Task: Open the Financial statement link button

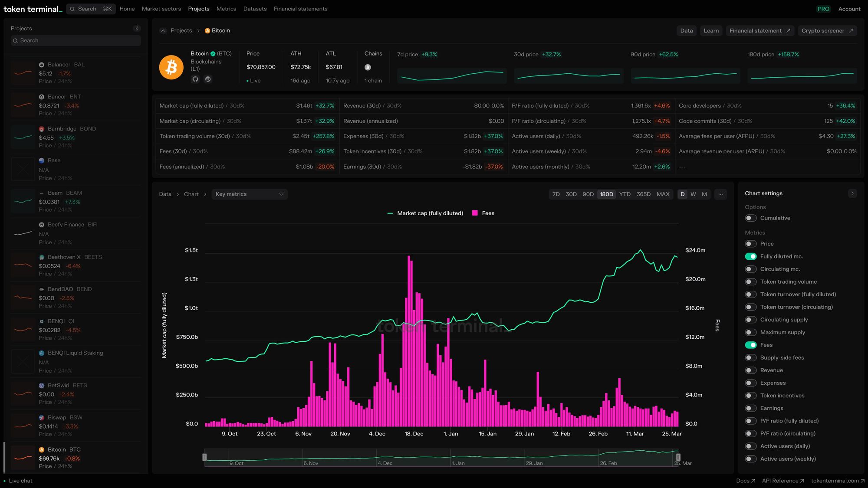Action: pos(759,31)
